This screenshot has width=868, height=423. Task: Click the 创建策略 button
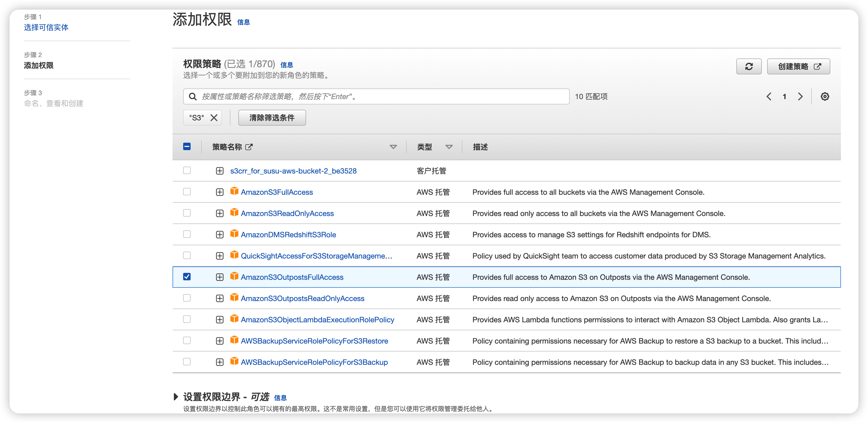click(798, 66)
